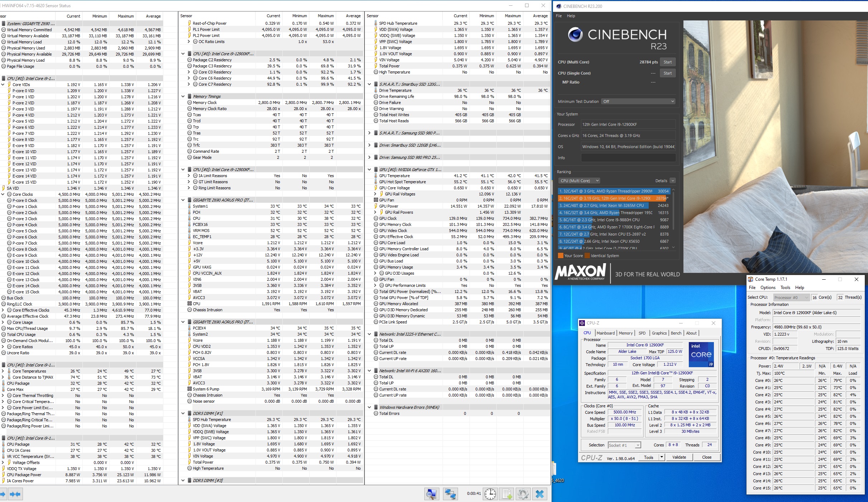Click the Validate button in CPU-Z
This screenshot has width=868, height=502.
tap(679, 457)
